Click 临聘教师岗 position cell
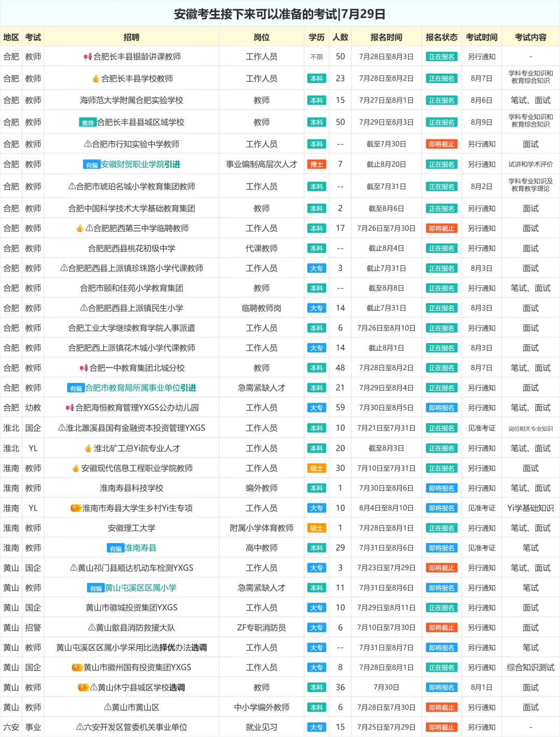This screenshot has height=737, width=560. (262, 308)
